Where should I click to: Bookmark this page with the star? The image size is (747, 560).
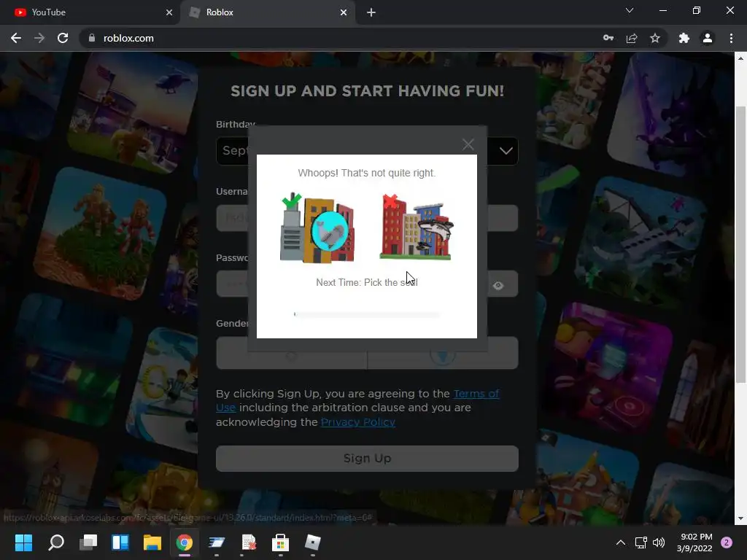click(655, 38)
